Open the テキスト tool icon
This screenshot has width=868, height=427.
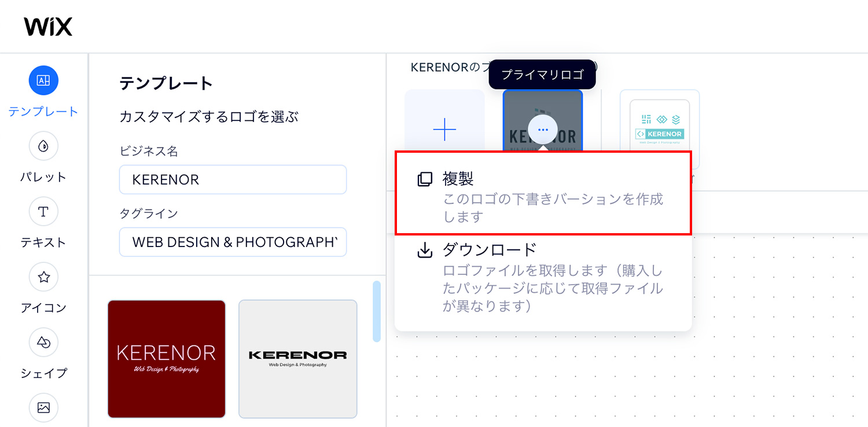43,212
